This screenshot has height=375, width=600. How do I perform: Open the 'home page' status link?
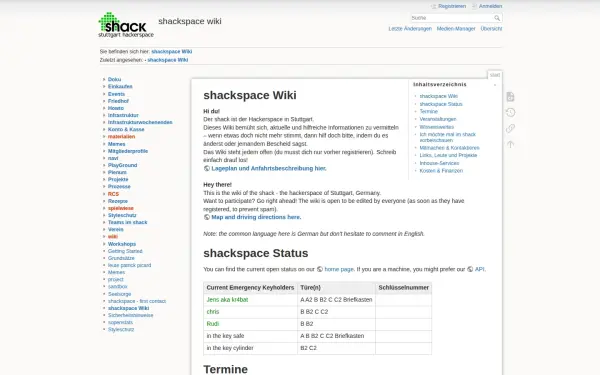point(339,269)
